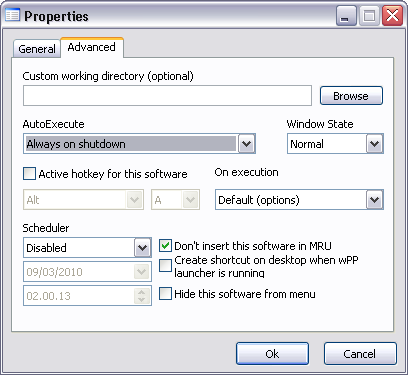Screen dimensions: 408x375
Task: Select the Advanced tab
Action: 92,47
